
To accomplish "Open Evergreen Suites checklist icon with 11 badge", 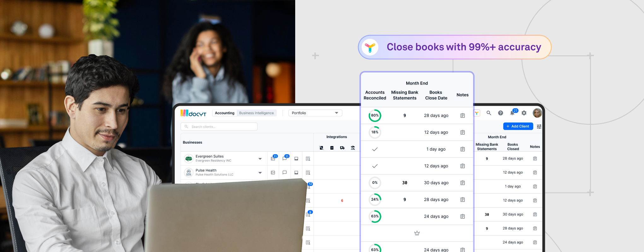I will 273,158.
